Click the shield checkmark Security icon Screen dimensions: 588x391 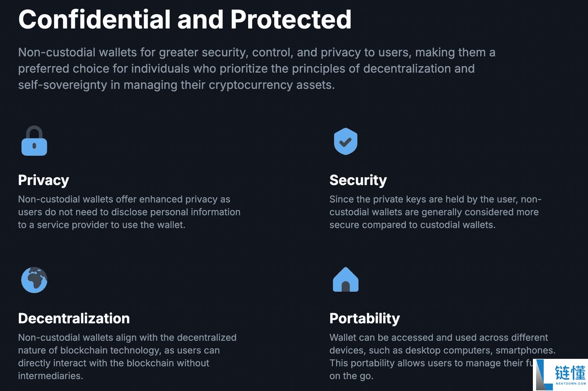pos(345,141)
